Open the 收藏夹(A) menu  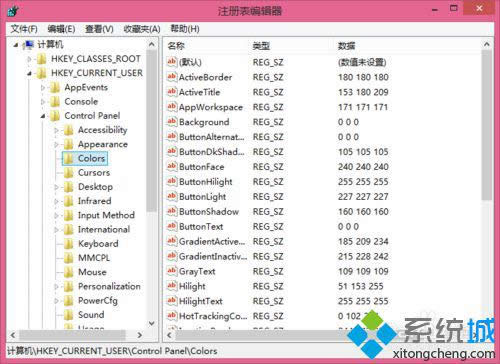click(142, 29)
